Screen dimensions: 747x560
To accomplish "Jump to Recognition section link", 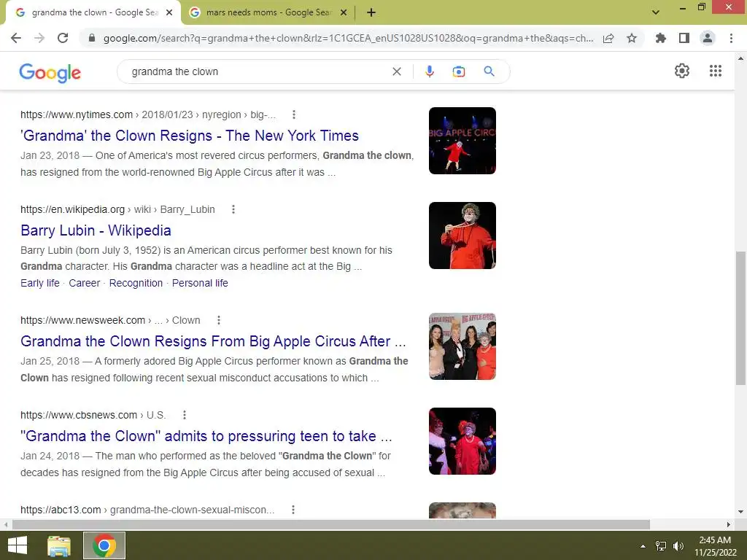I will pos(136,284).
